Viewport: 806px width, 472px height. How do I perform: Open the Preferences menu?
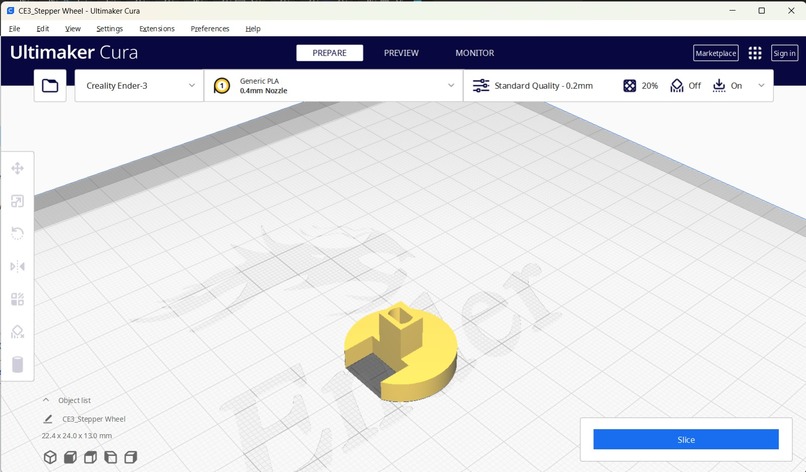pyautogui.click(x=210, y=29)
